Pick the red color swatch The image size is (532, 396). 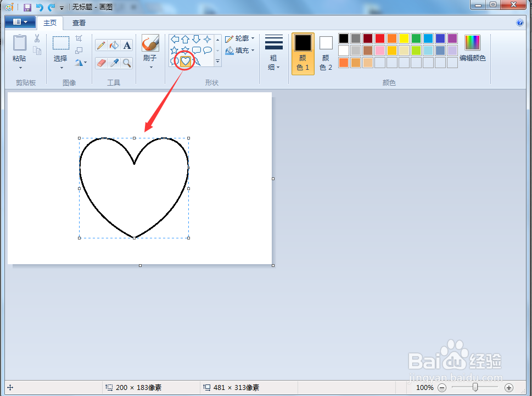pos(380,38)
